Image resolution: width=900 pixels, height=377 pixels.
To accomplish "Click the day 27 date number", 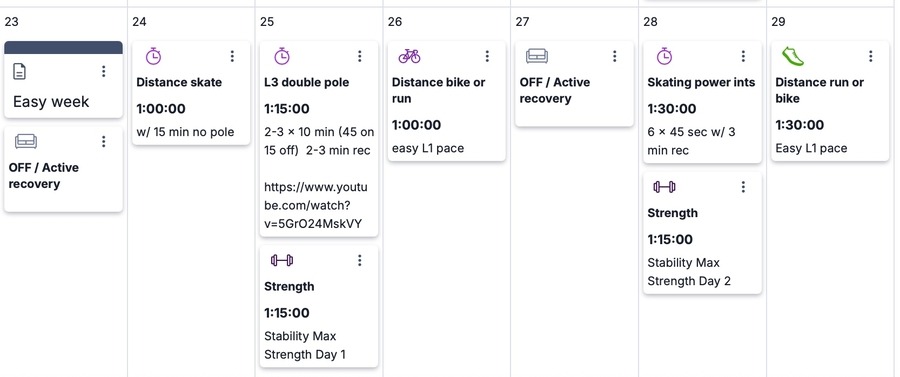I will coord(522,22).
